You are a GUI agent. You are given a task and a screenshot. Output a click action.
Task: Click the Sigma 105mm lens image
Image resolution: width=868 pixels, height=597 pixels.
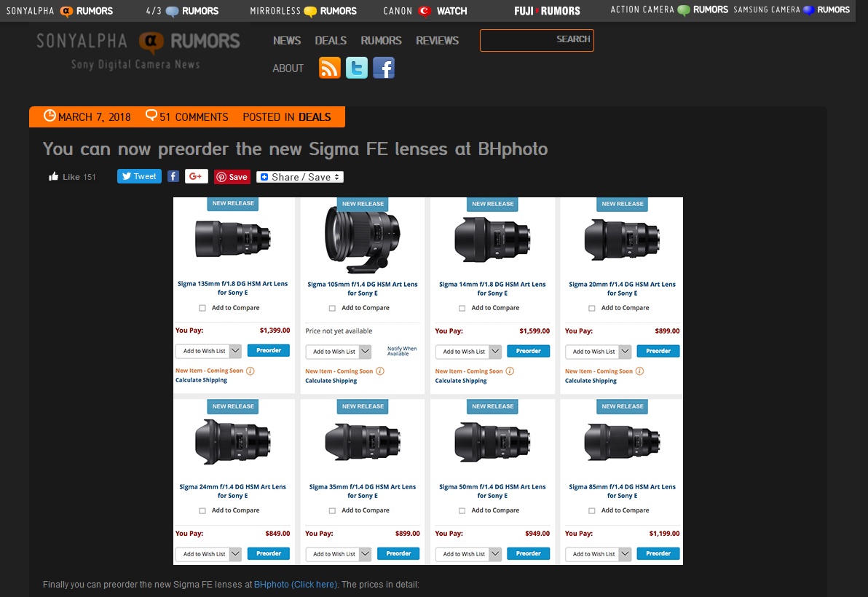click(363, 240)
